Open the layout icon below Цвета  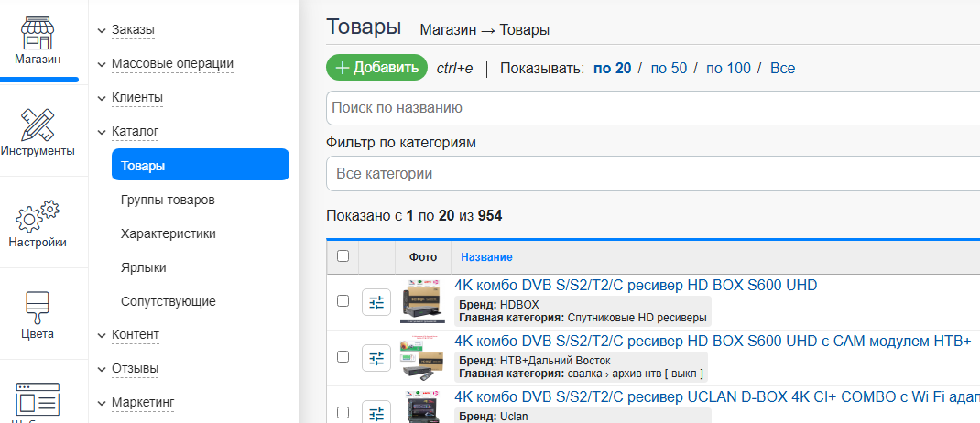pos(38,398)
